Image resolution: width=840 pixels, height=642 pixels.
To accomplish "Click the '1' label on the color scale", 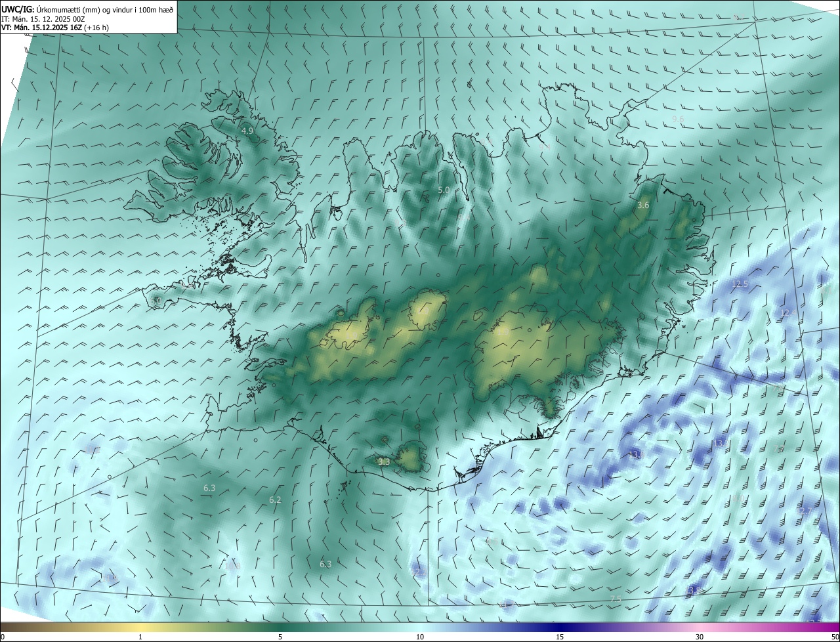I will pyautogui.click(x=140, y=637).
